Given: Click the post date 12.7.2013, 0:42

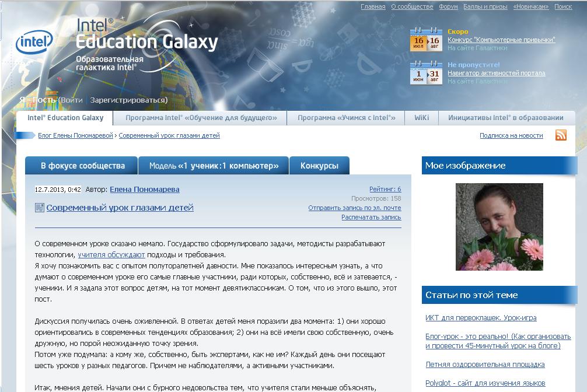Looking at the screenshot, I should click(58, 190).
